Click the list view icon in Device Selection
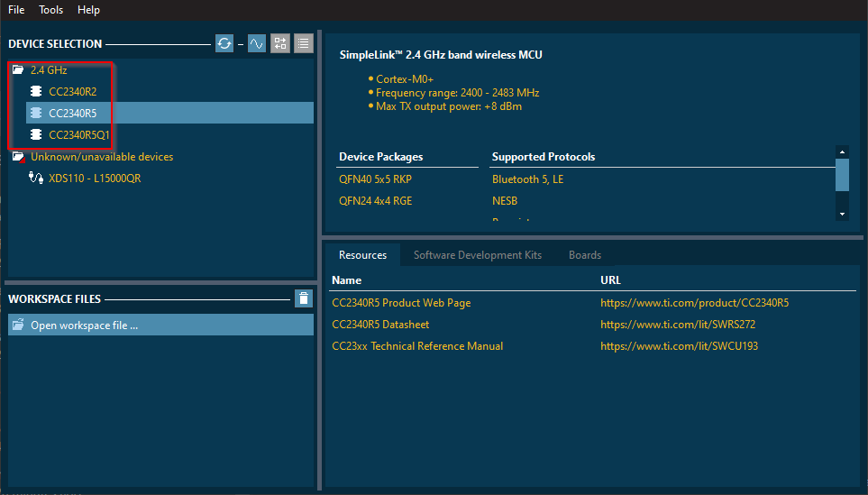Image resolution: width=868 pixels, height=495 pixels. pos(304,43)
